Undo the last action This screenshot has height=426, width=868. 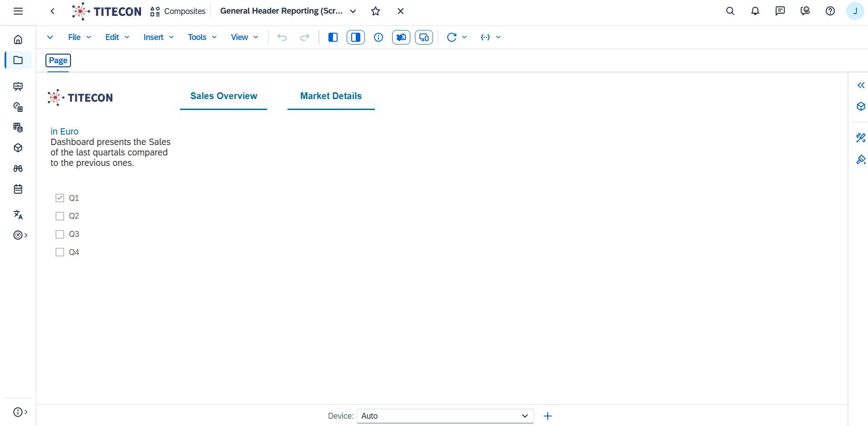(282, 37)
